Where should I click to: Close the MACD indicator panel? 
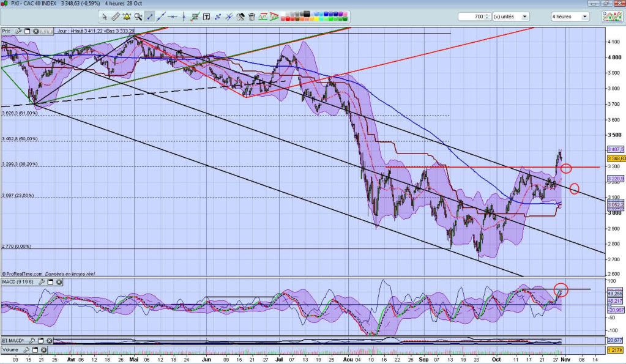[x=59, y=282]
